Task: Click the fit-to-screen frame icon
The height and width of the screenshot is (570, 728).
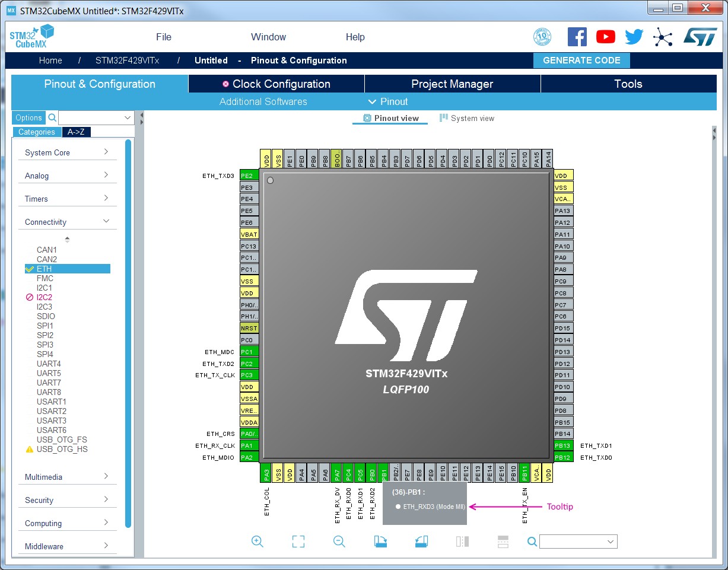Action: tap(298, 541)
